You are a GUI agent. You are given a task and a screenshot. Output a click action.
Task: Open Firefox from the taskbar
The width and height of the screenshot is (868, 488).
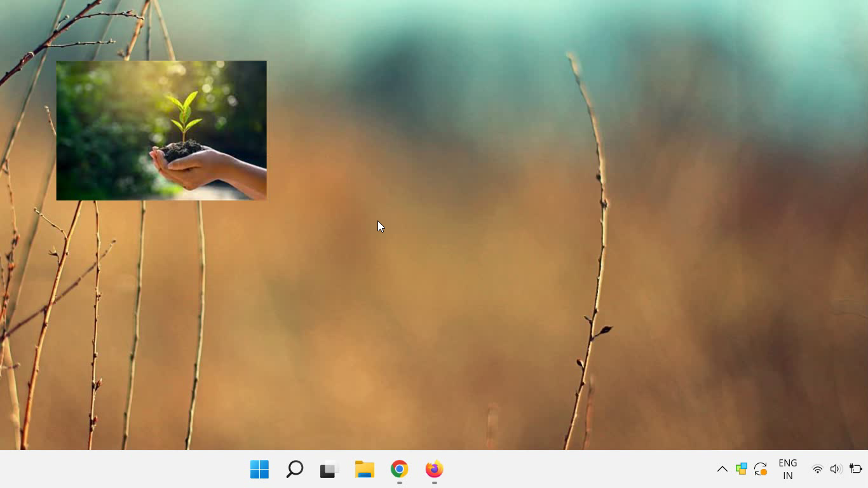coord(434,470)
